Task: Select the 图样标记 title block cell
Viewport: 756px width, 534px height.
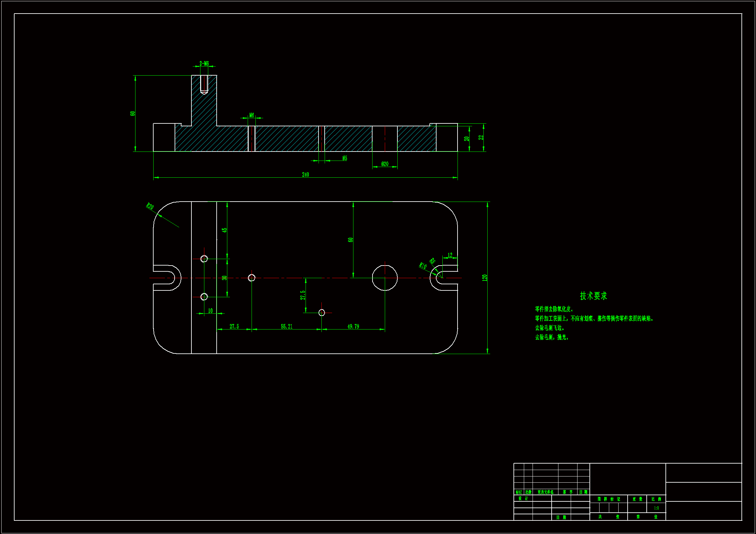Action: [x=609, y=499]
